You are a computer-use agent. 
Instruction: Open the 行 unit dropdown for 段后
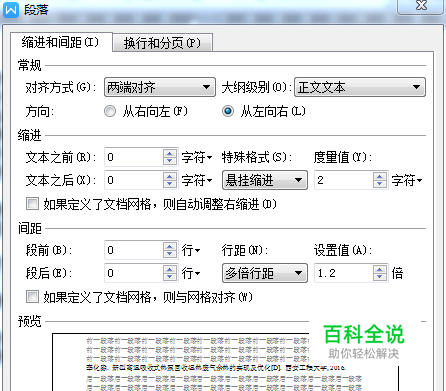(191, 273)
